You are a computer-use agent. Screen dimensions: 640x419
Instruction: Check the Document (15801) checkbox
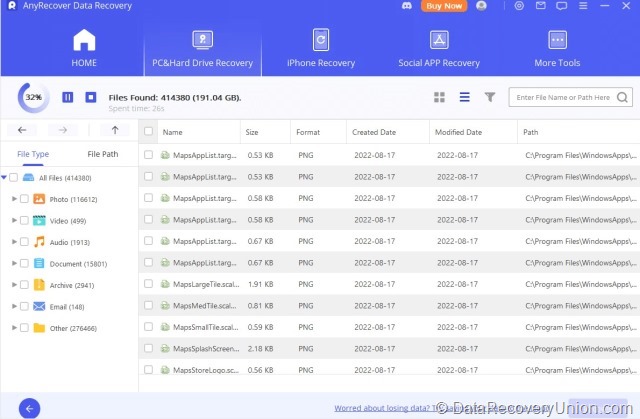click(24, 263)
